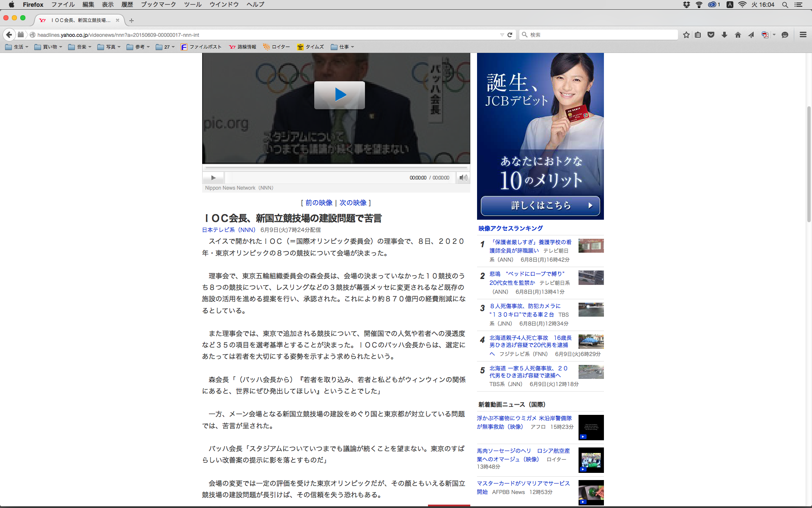Open the 履歴 menu in the menu bar
812x508 pixels.
[127, 5]
